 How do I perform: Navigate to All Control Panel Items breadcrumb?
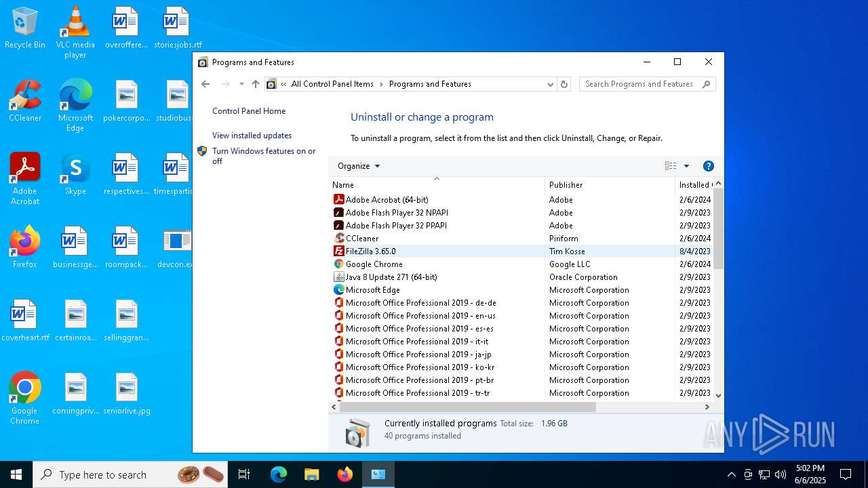coord(332,84)
